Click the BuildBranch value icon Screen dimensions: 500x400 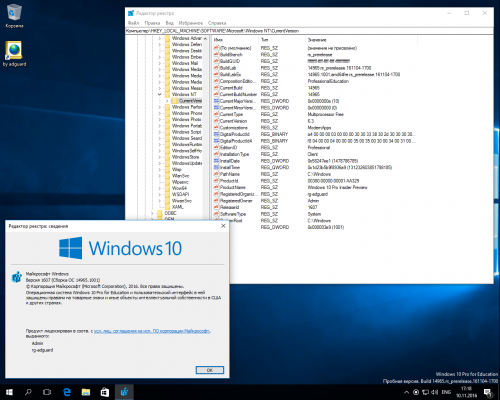click(216, 55)
